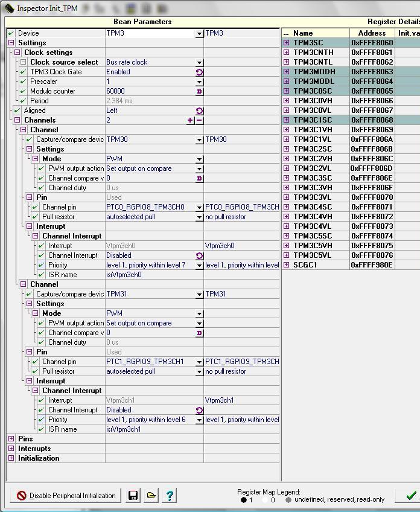The image size is (420, 512).
Task: Open PTC1_RGPIO9_TPM3CH1 channel pin dropdown
Action: 199,362
